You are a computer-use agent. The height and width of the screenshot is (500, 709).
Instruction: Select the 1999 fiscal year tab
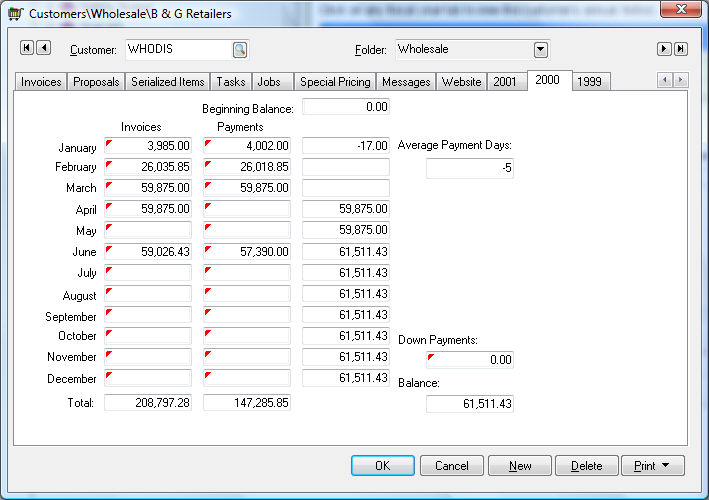[x=589, y=82]
